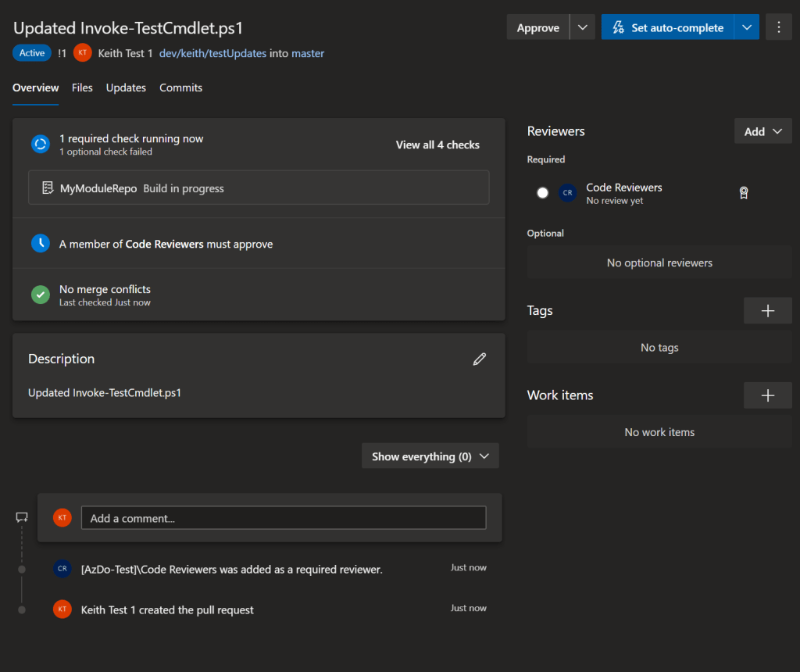
Task: Switch to the Commits tab
Action: 180,88
